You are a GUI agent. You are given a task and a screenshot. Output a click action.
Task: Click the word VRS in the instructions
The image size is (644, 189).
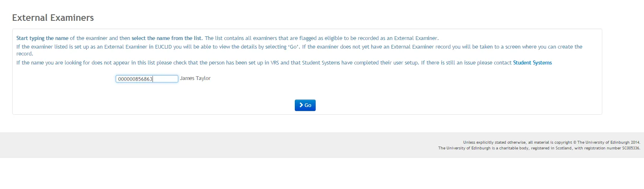[x=274, y=63]
